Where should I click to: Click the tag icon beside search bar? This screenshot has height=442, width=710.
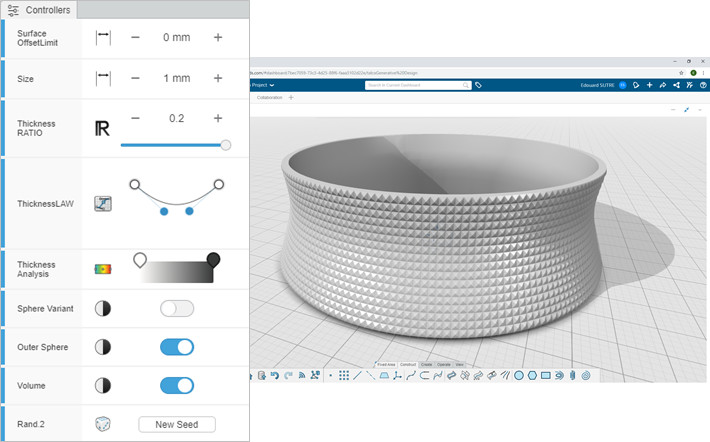[x=478, y=86]
